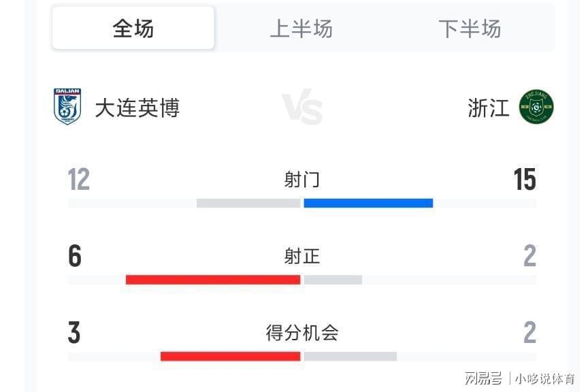
Task: Open the 大连英博 team name link
Action: tap(137, 108)
